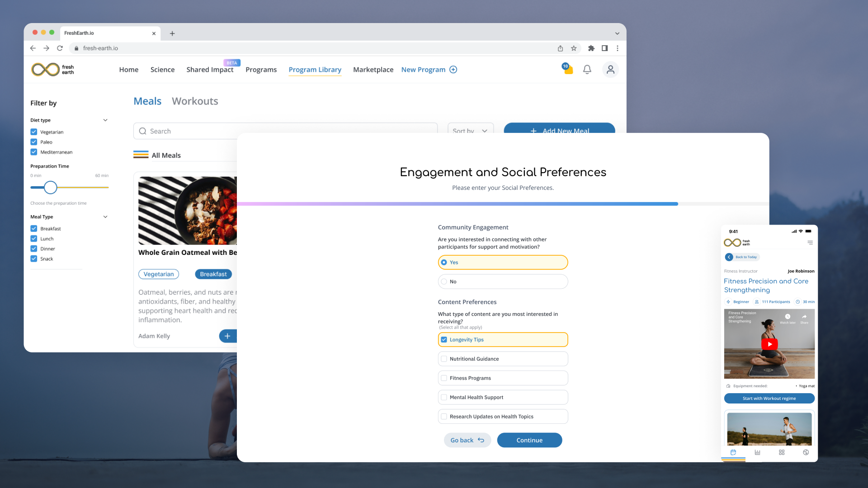Select the No radio option

coord(444,282)
